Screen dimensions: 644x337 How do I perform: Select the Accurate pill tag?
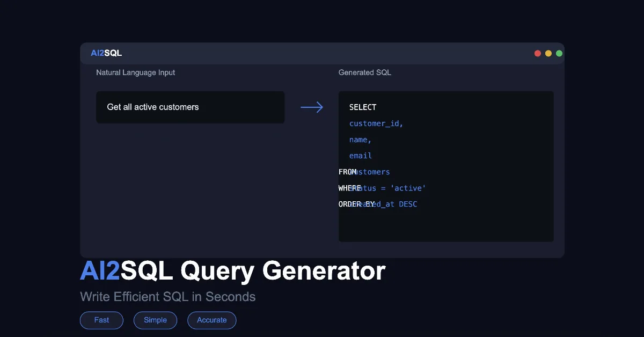212,320
